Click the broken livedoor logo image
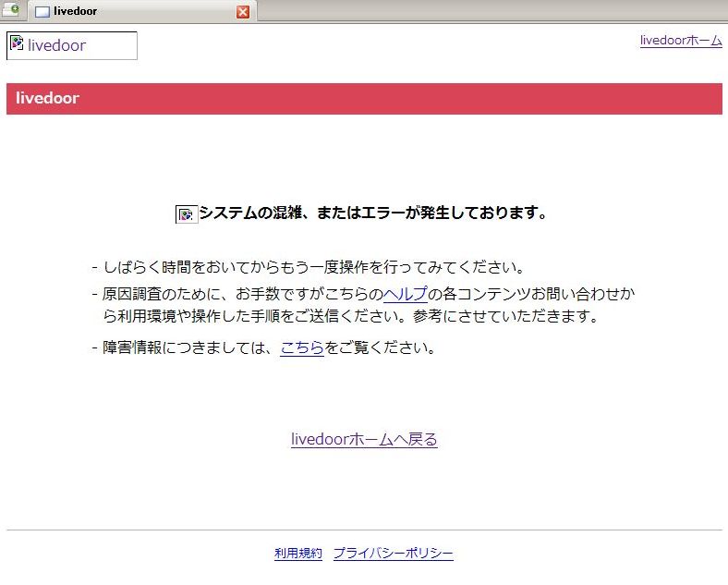728x585 pixels. [72, 45]
